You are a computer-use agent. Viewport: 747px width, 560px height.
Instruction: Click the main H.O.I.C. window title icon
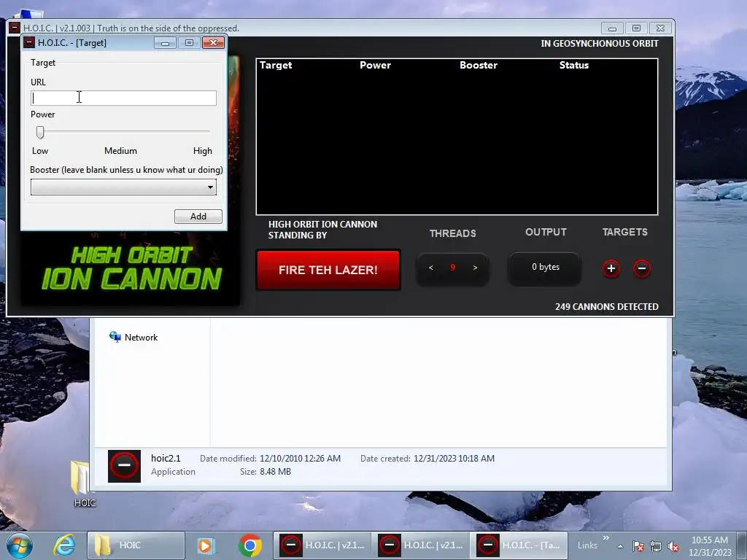pyautogui.click(x=15, y=28)
